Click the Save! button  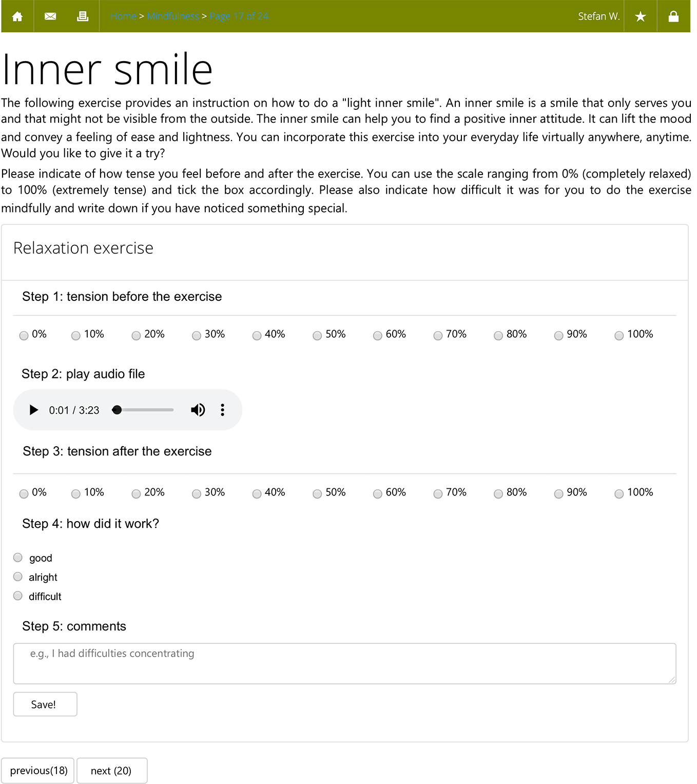click(x=45, y=704)
